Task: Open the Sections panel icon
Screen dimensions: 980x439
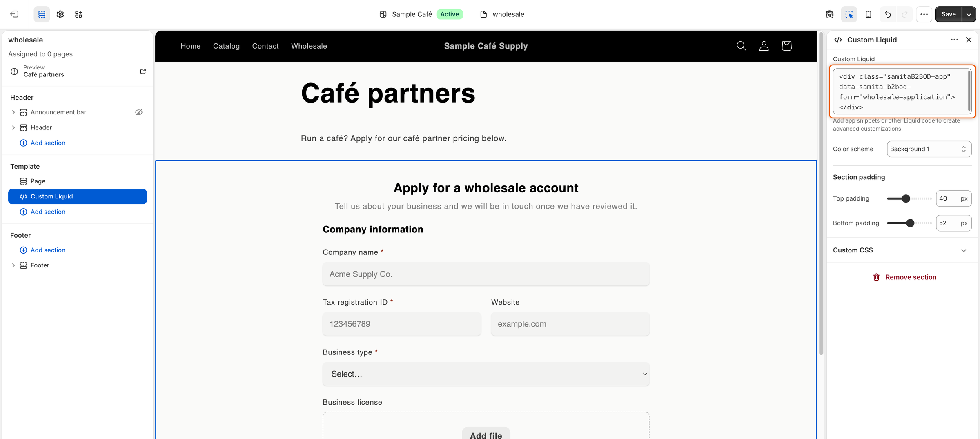Action: click(x=42, y=14)
